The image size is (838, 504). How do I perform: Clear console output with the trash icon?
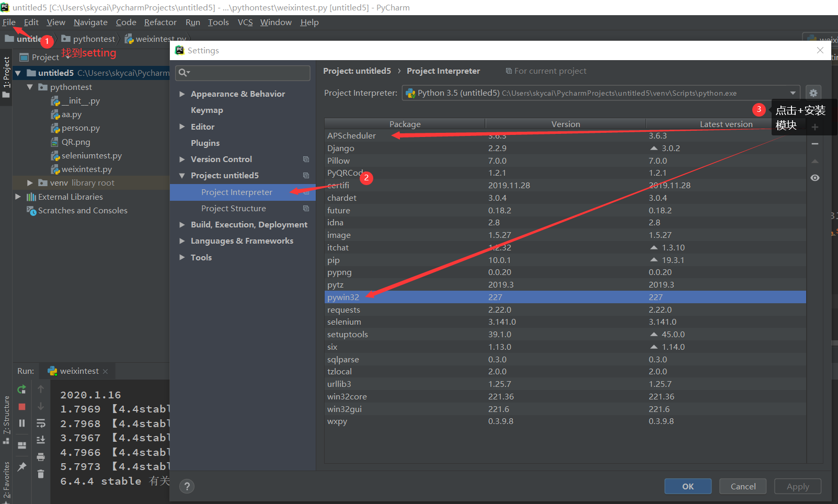coord(41,474)
